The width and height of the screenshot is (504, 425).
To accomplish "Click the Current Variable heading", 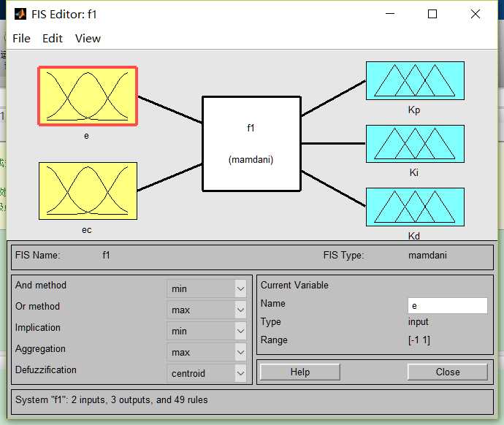I will [294, 286].
